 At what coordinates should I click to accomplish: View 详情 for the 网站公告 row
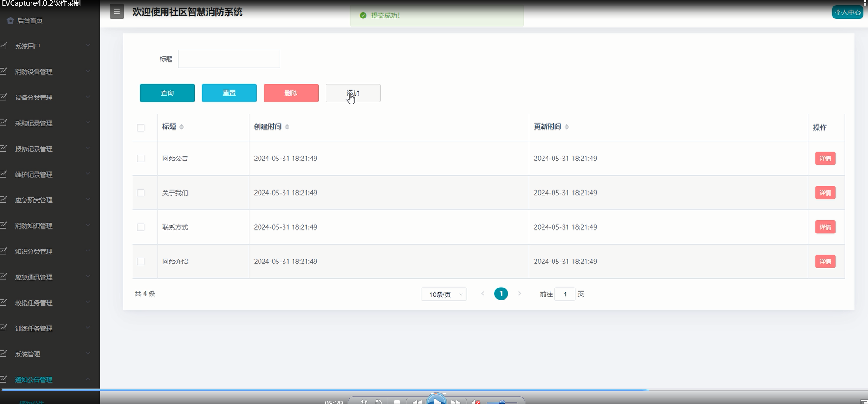click(x=825, y=159)
